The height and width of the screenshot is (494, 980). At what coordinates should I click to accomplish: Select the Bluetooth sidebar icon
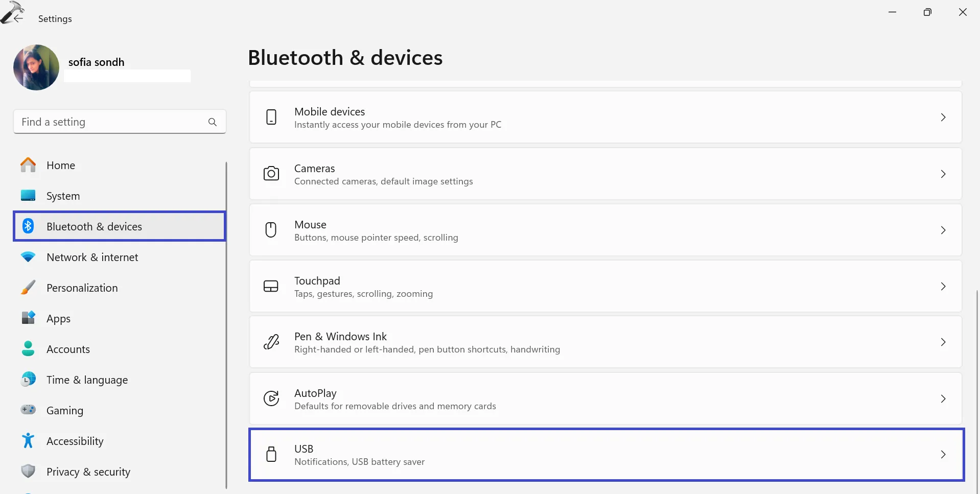[28, 226]
